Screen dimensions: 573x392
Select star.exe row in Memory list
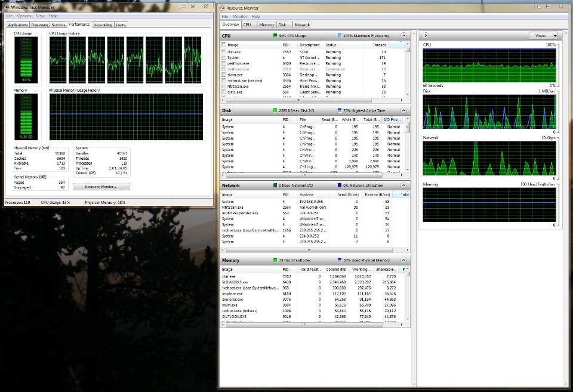tap(312, 277)
